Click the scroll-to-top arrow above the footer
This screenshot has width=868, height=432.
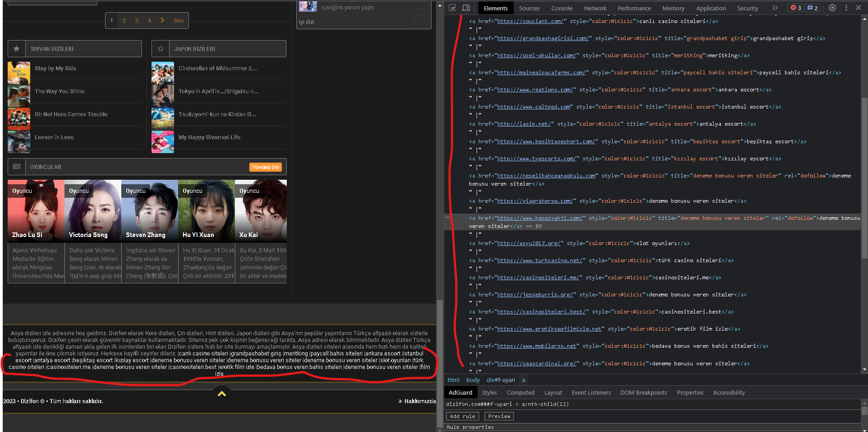pos(221,394)
